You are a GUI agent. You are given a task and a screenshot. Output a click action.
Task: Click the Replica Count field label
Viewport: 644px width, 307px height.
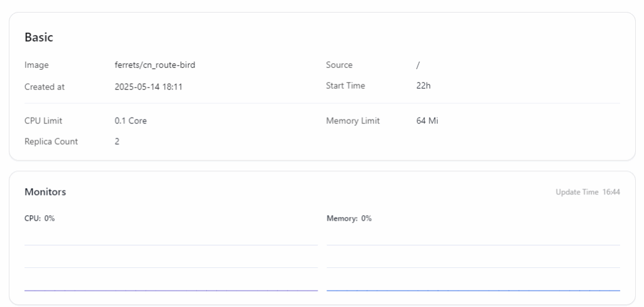52,142
